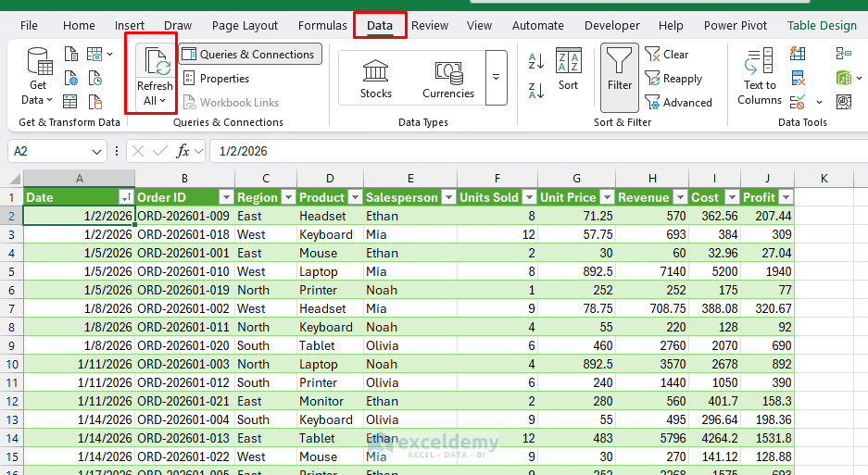This screenshot has height=475, width=868.
Task: Open the Developer tab
Action: (611, 26)
